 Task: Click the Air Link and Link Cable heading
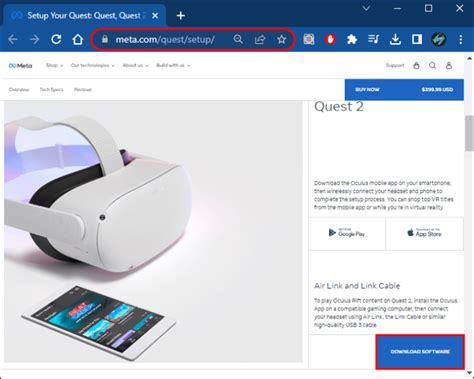coord(357,286)
